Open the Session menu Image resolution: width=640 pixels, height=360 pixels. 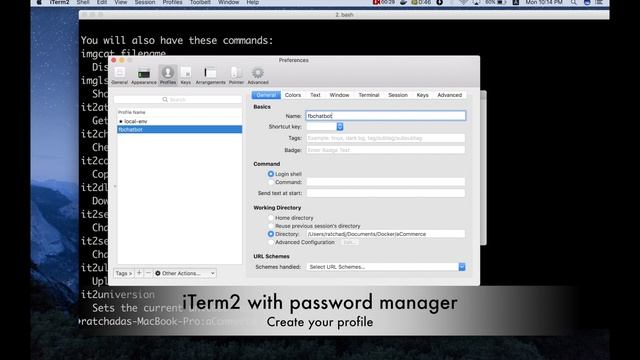coord(144,2)
